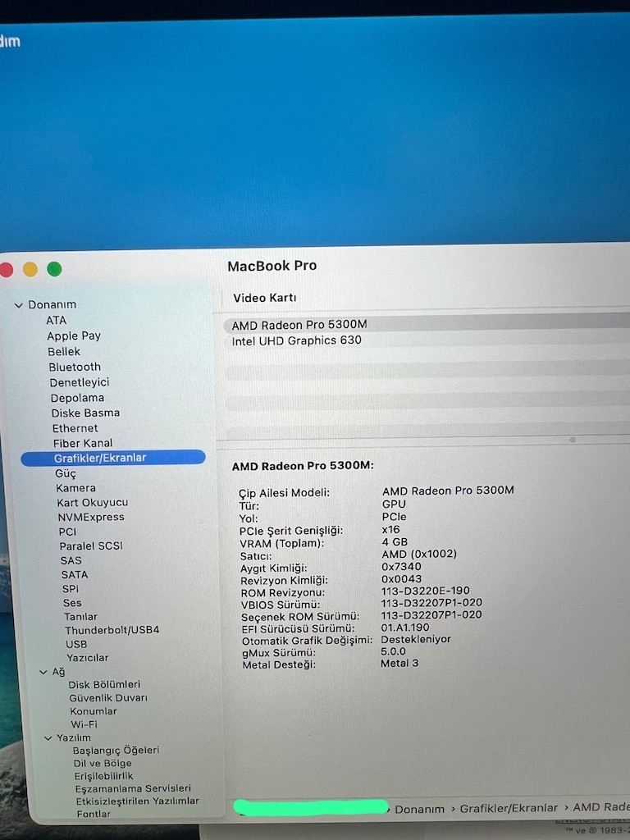Image resolution: width=630 pixels, height=840 pixels.
Task: Open Depolama storage entry
Action: coord(77,398)
